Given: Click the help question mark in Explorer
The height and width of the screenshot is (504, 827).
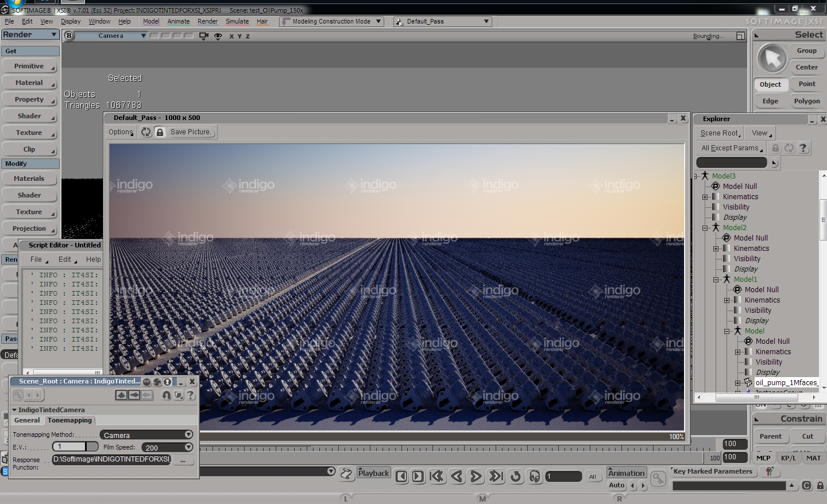Looking at the screenshot, I should click(803, 148).
